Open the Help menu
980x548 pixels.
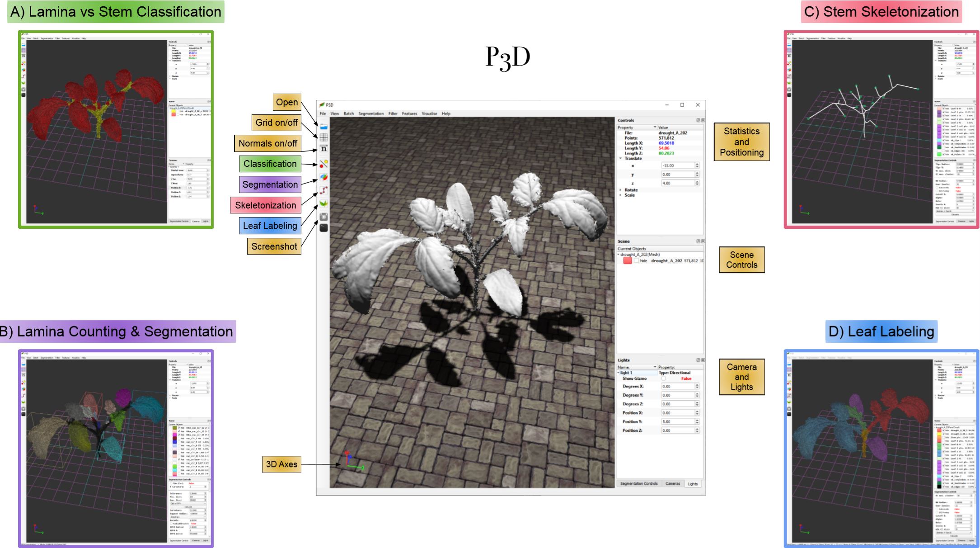(x=446, y=113)
